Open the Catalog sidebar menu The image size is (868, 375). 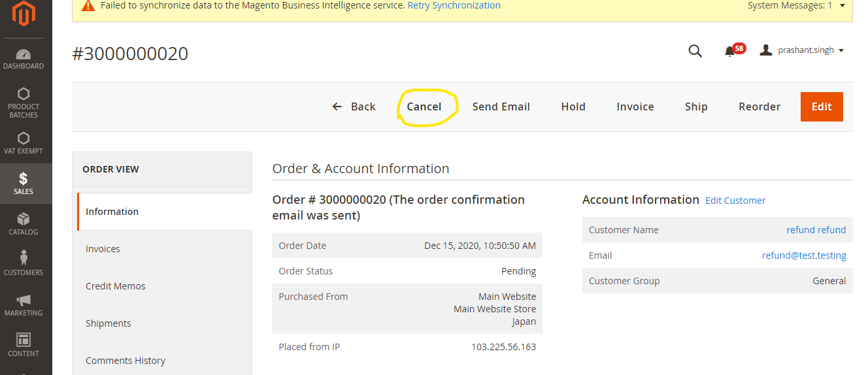point(24,223)
